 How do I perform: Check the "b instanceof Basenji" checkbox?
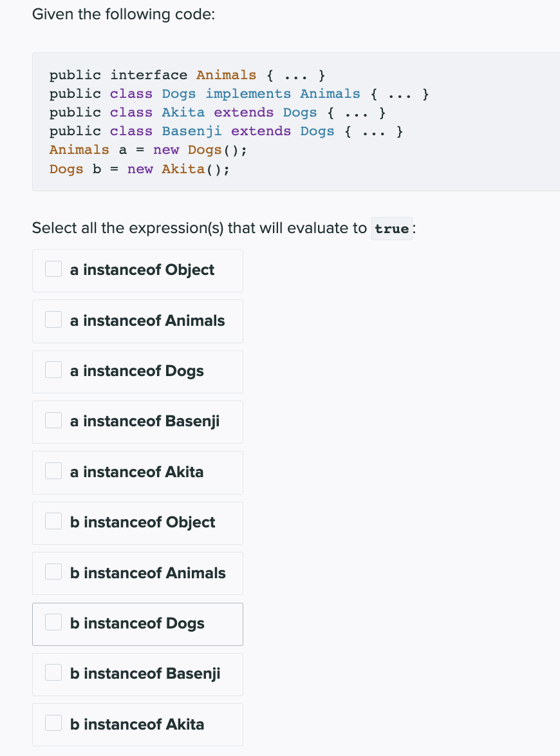coord(53,672)
